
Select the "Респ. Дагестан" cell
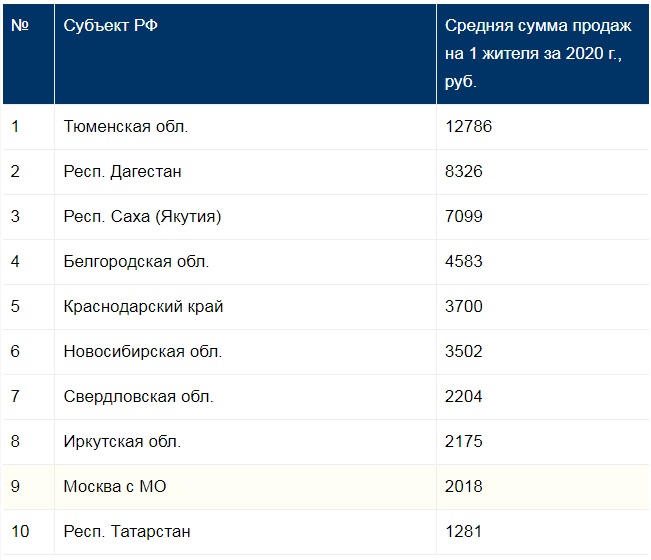pyautogui.click(x=122, y=172)
